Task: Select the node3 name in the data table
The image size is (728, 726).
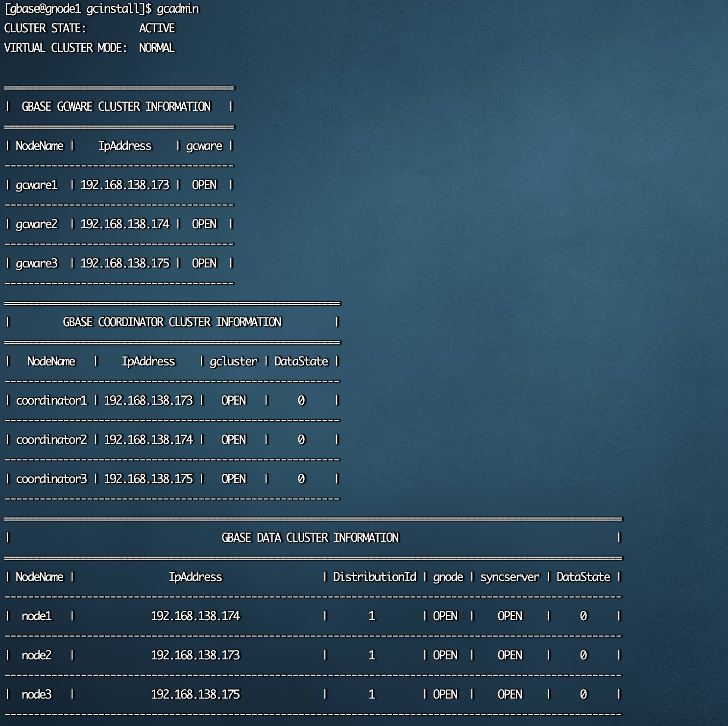Action: coord(37,695)
